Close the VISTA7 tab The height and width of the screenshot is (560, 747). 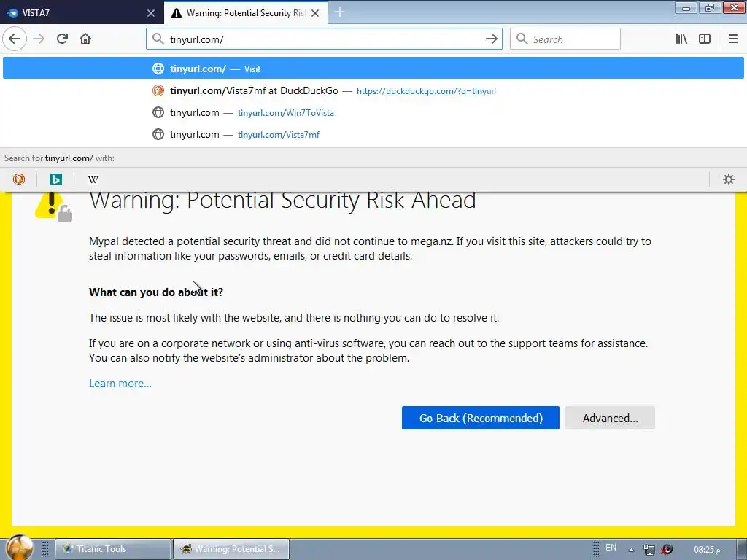coord(151,13)
